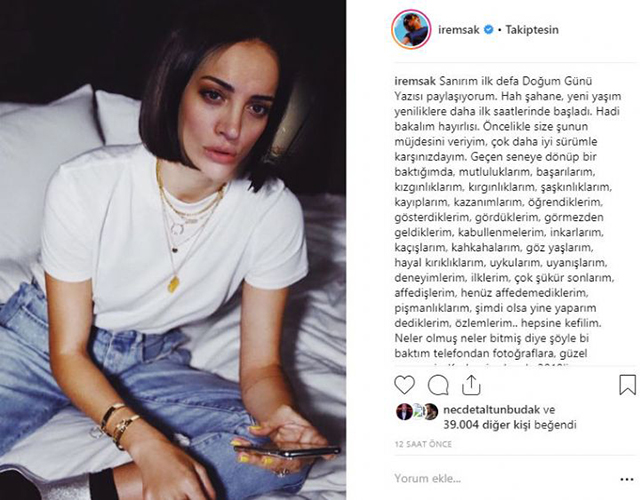The image size is (640, 500).
Task: Open the iremsak username in header
Action: pyautogui.click(x=459, y=30)
